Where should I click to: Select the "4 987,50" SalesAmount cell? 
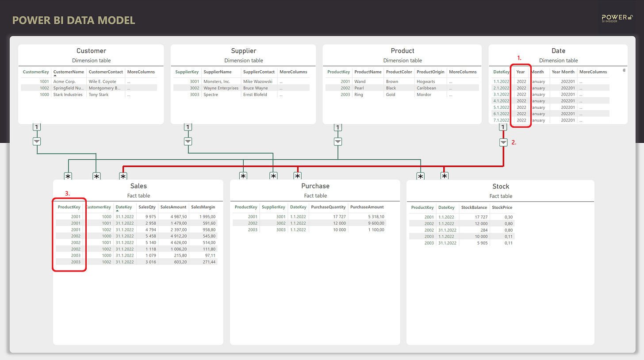pos(178,217)
